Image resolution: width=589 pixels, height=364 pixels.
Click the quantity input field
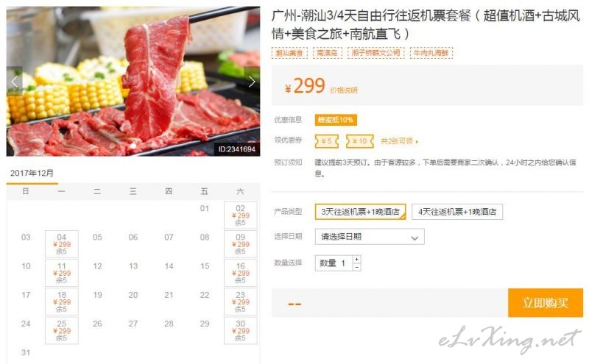tap(334, 263)
